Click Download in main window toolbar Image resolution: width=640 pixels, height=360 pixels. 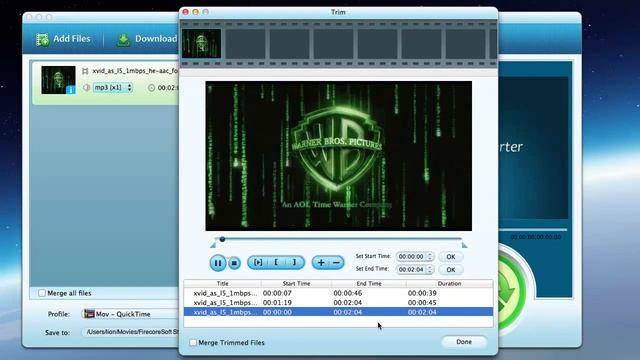147,39
